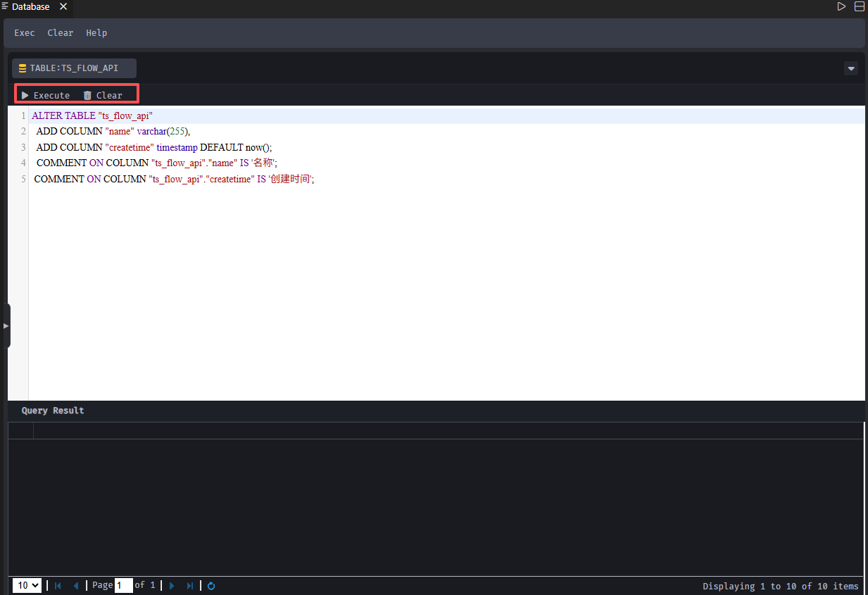Refresh the query result grid

point(211,586)
